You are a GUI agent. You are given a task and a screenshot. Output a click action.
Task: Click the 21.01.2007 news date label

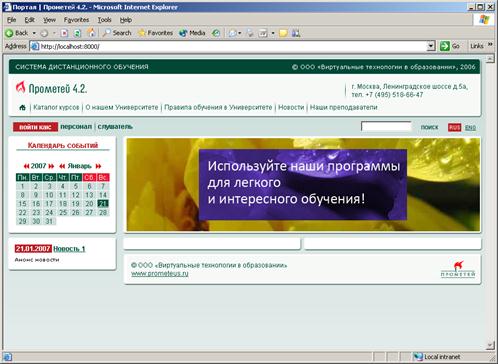click(x=33, y=249)
